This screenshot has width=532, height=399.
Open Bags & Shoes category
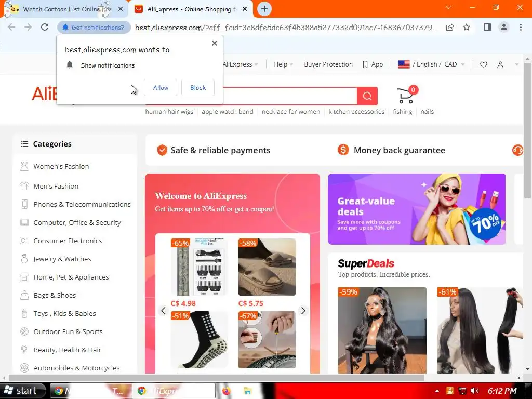[54, 295]
